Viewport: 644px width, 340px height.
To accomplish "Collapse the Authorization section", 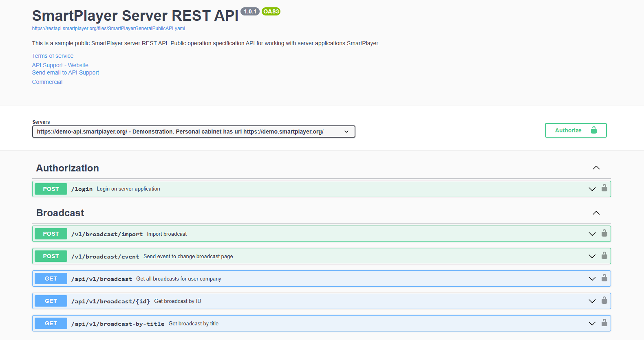I will [x=596, y=168].
